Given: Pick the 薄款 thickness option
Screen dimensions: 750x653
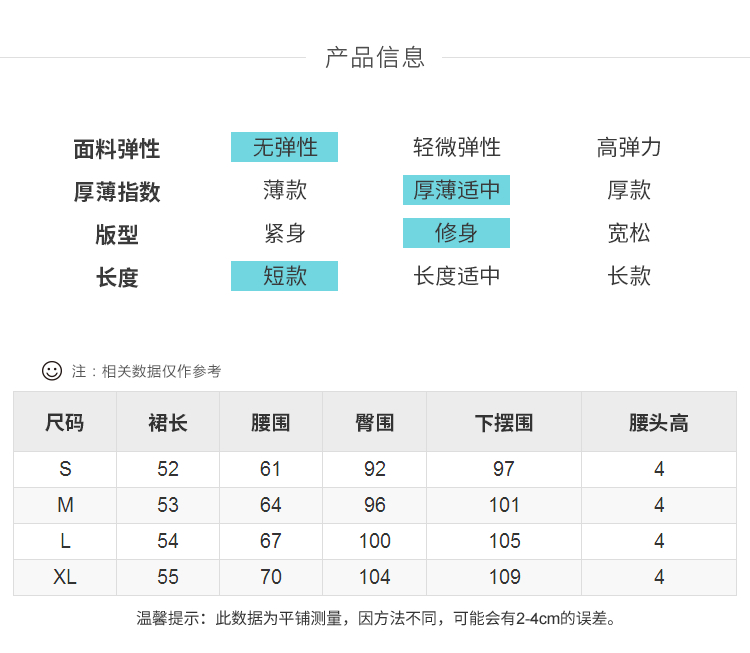Looking at the screenshot, I should (284, 190).
